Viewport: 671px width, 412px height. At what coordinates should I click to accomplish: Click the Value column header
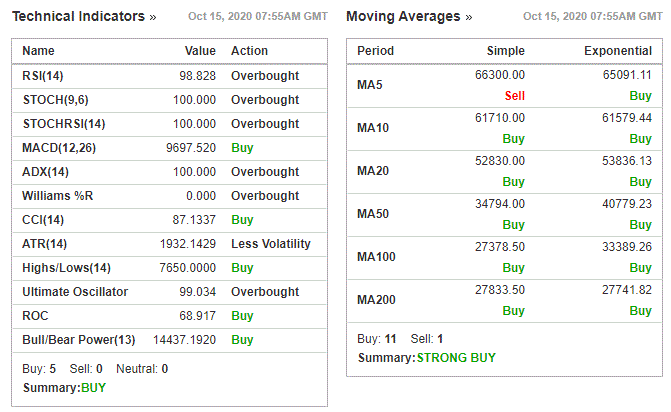(200, 50)
